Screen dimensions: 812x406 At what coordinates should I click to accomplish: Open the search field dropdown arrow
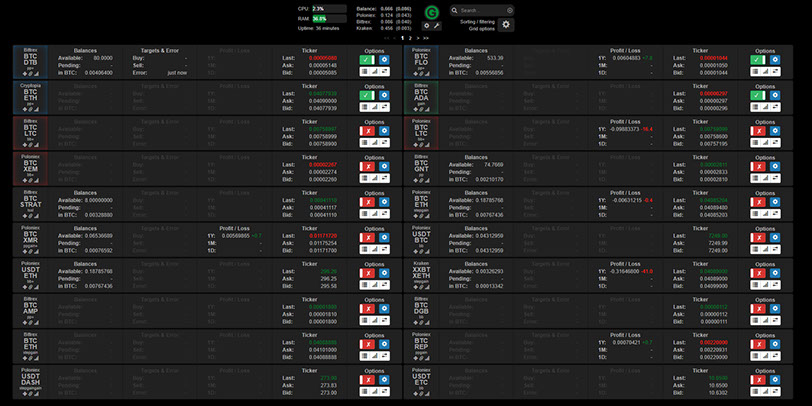(509, 10)
